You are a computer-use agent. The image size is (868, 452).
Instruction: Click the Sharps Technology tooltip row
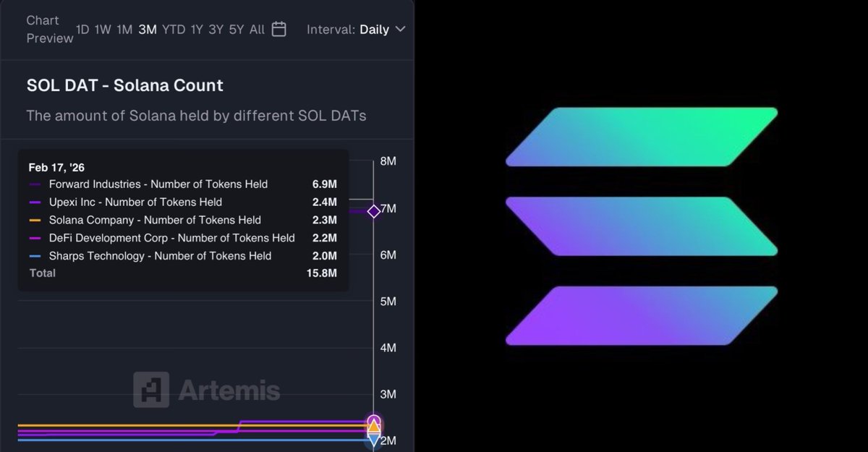pyautogui.click(x=182, y=255)
